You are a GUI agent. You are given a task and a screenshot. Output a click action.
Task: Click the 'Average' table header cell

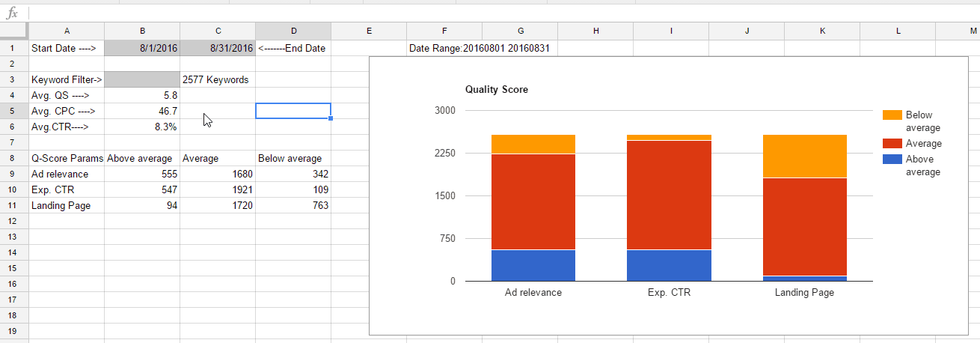pos(218,158)
